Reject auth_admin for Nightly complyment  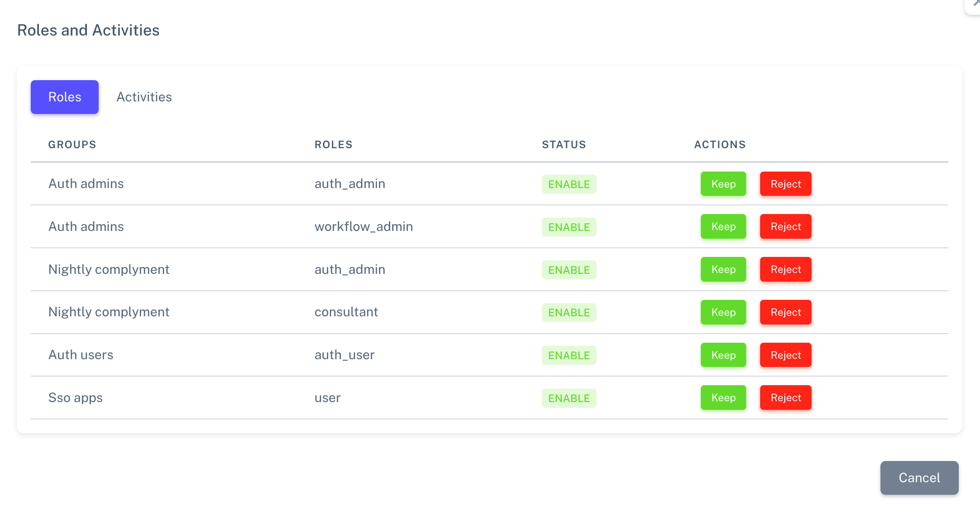786,269
